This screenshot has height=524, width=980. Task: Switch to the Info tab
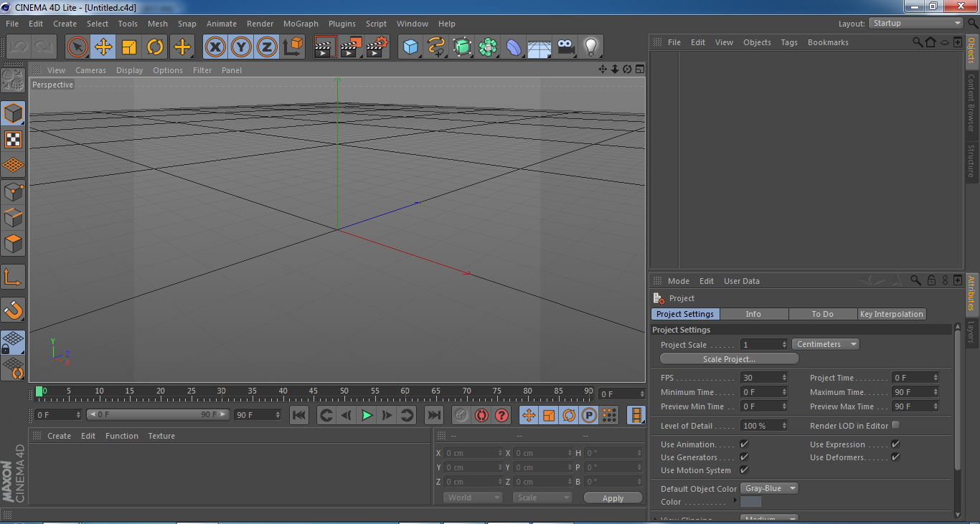click(753, 314)
